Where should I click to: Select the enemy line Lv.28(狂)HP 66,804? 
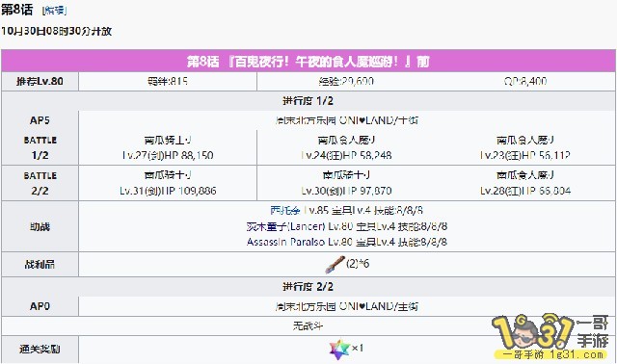tap(525, 191)
